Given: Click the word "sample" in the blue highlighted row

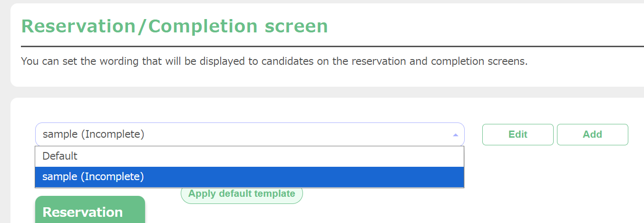Looking at the screenshot, I should coord(59,177).
